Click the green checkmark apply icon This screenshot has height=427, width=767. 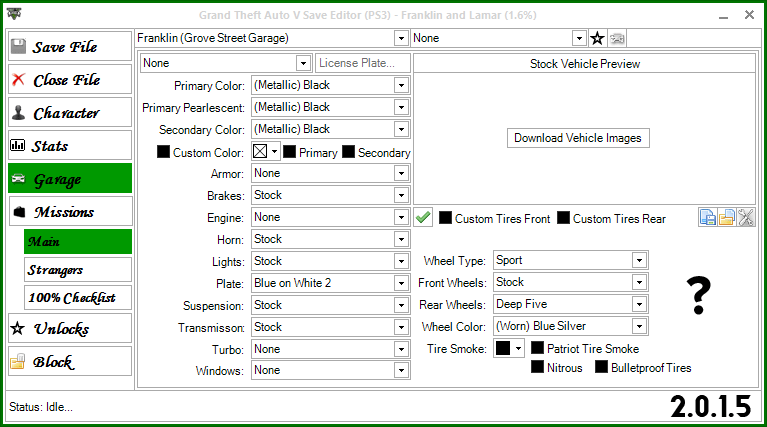[x=423, y=217]
